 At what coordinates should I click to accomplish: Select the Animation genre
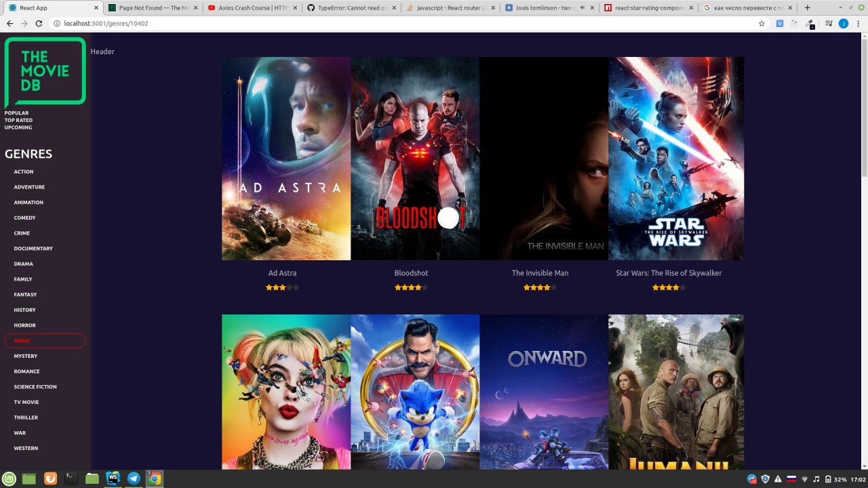(28, 203)
